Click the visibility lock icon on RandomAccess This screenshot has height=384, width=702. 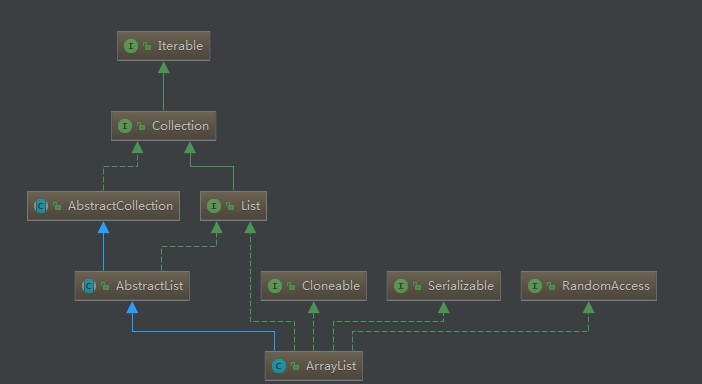[551, 286]
